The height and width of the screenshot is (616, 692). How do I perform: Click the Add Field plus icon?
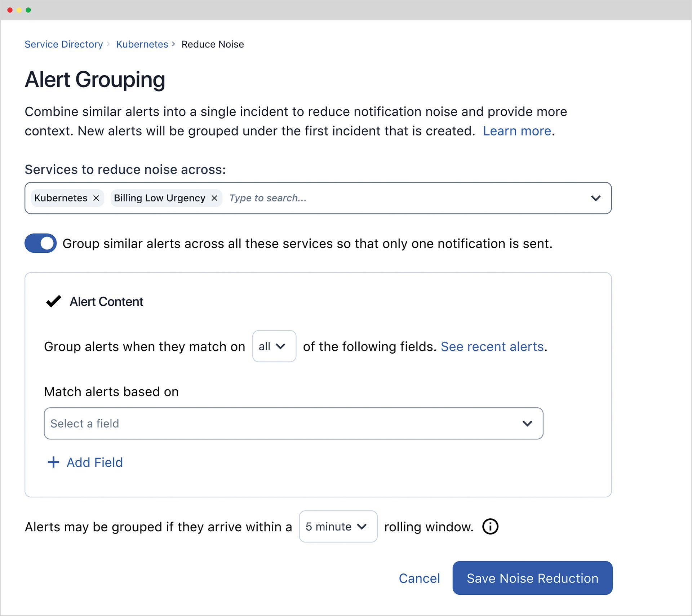point(53,462)
